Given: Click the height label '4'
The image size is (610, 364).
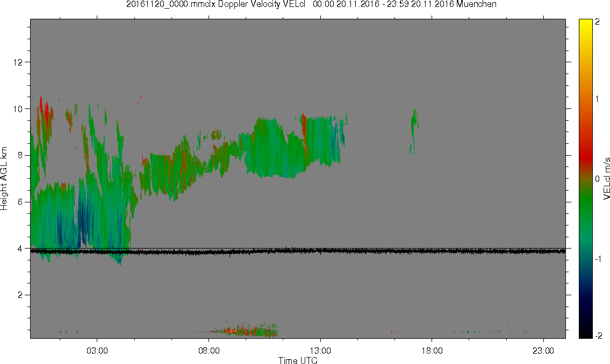Looking at the screenshot, I should click(20, 249).
